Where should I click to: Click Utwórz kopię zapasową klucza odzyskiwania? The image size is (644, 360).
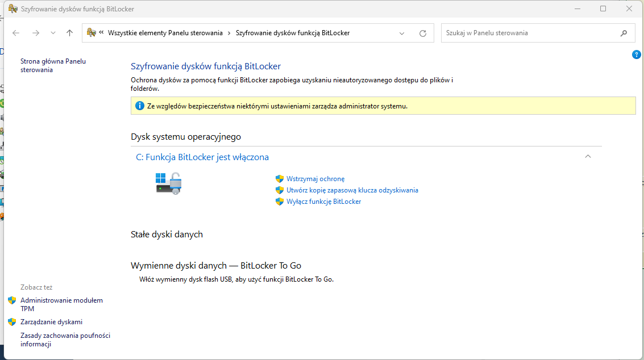[x=352, y=190]
